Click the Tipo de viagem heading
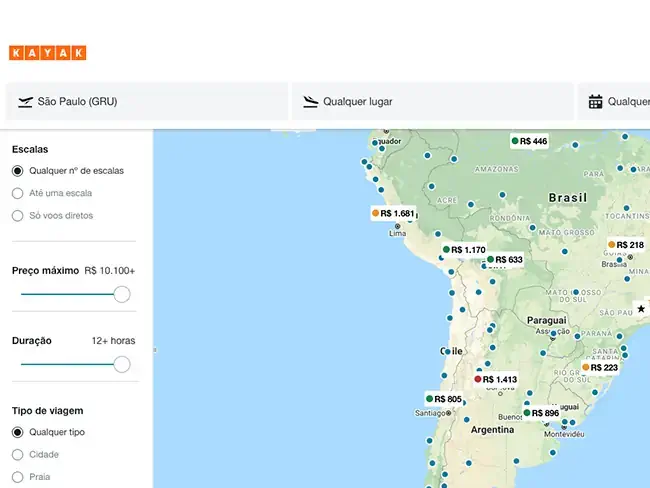Viewport: 650px width, 488px height. (x=48, y=411)
